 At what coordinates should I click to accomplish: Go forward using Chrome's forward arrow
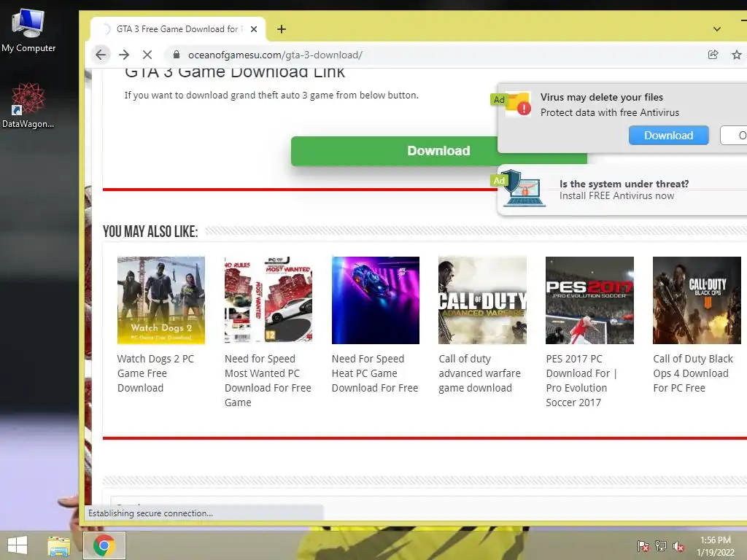point(124,55)
